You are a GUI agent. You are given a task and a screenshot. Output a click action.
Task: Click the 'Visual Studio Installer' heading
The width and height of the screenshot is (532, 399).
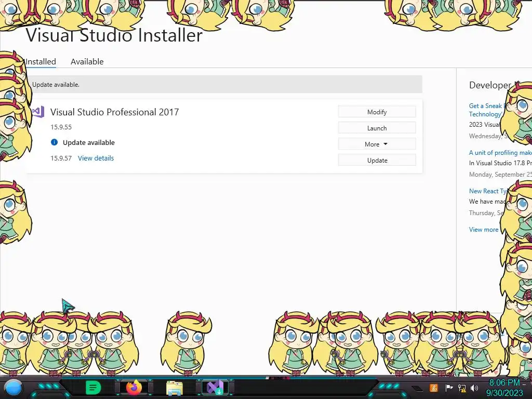[114, 35]
